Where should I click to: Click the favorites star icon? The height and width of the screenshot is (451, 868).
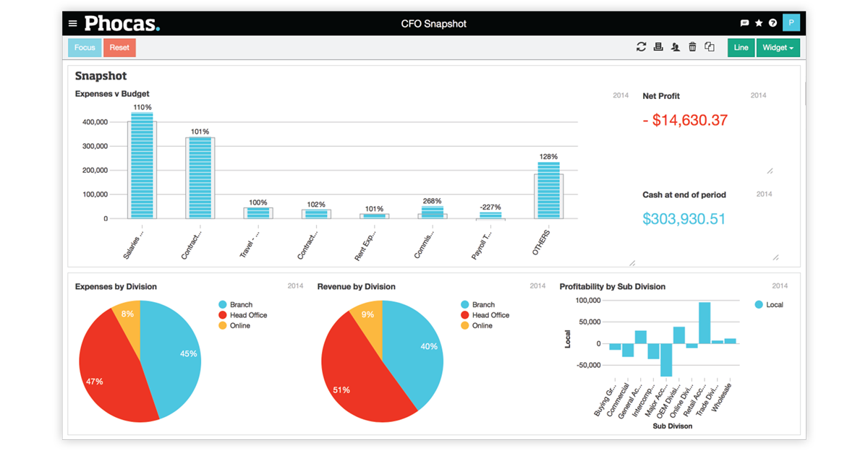(758, 22)
